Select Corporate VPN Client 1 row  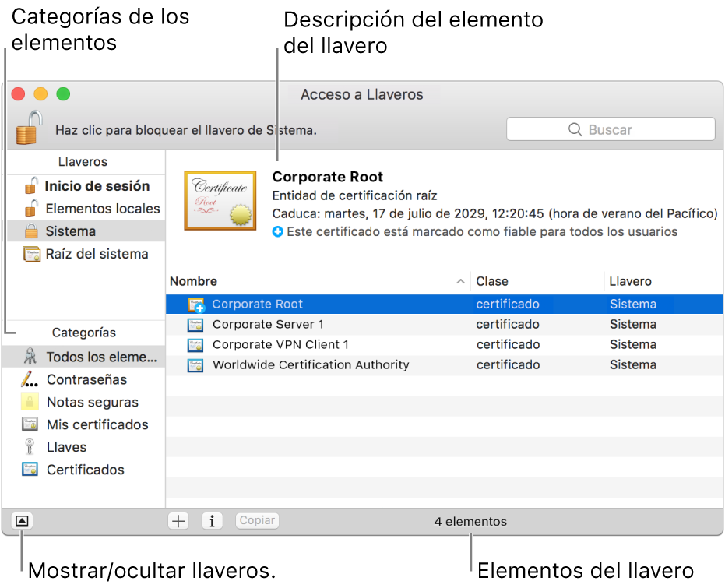445,345
